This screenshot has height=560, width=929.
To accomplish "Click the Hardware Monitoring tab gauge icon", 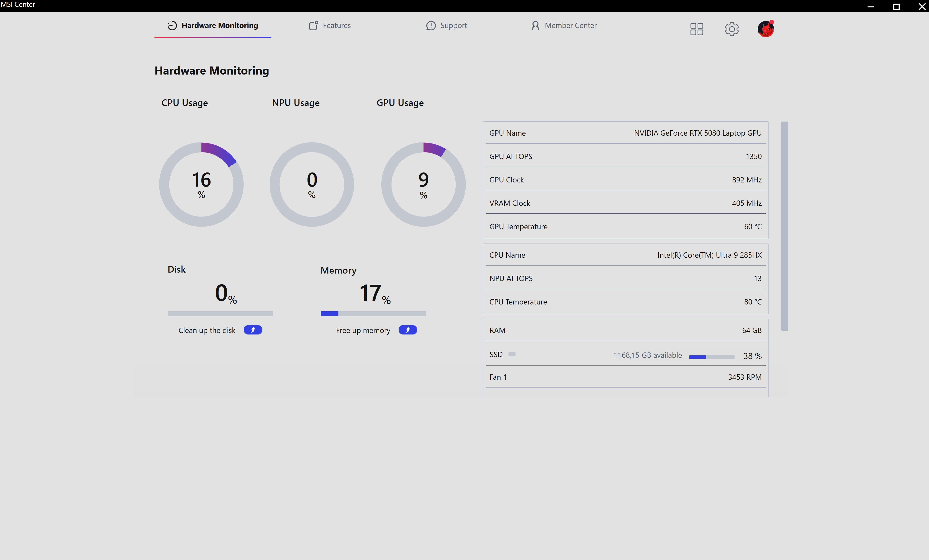I will tap(172, 25).
